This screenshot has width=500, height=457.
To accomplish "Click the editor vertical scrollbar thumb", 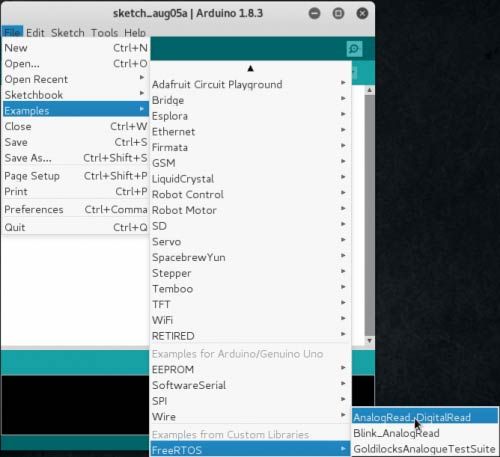I will coord(369,215).
